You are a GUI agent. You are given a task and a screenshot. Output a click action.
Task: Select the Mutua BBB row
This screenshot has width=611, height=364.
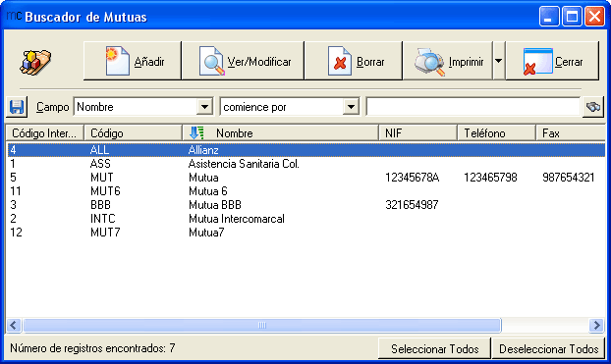coord(305,205)
